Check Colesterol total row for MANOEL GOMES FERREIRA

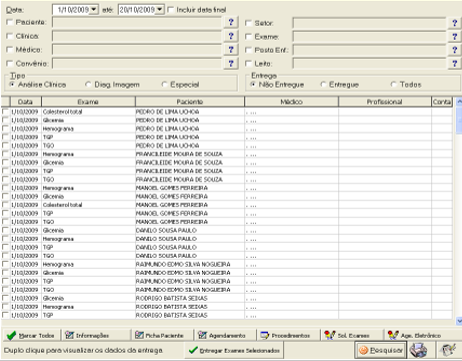(x=5, y=205)
